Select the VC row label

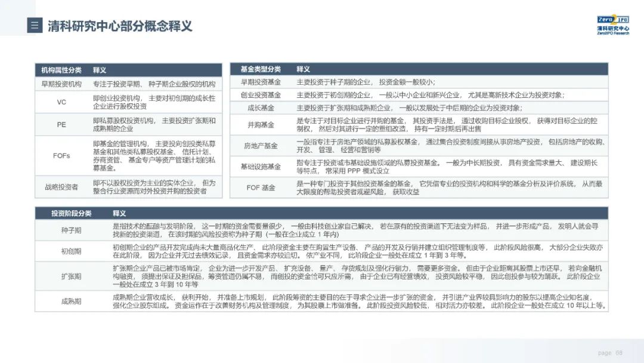[x=61, y=102]
